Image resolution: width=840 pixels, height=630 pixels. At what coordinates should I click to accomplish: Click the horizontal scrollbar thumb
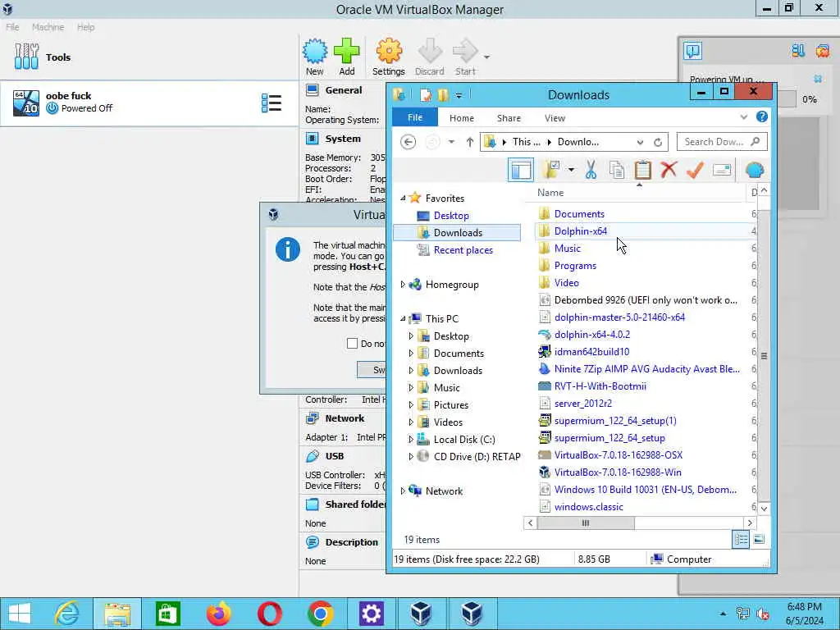click(x=586, y=523)
